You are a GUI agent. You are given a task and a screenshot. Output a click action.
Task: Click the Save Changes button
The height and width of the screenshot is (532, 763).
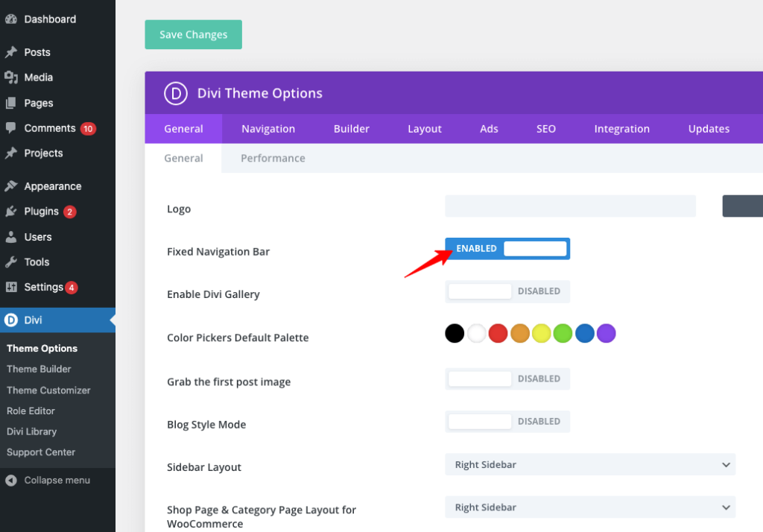[193, 34]
